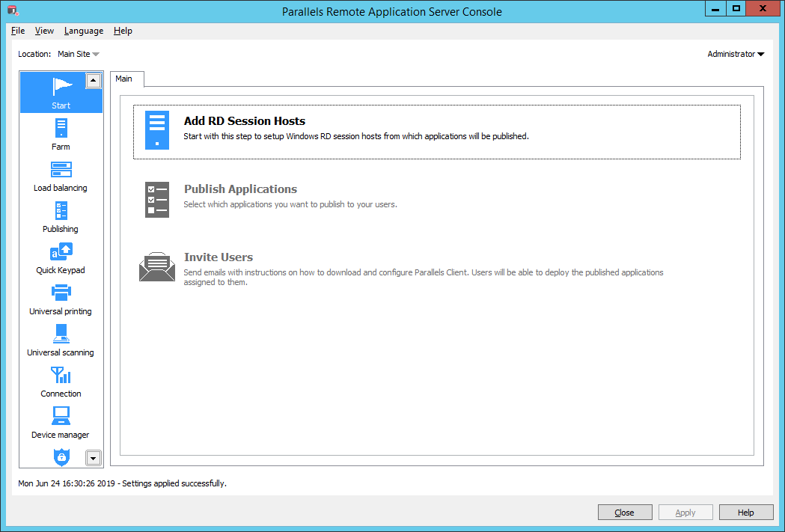Open the Farm category icon

[61, 128]
